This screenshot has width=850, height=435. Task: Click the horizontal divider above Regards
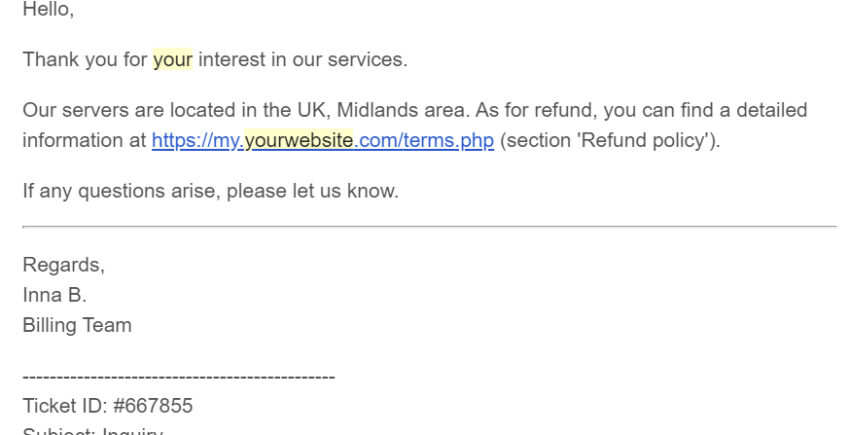pyautogui.click(x=429, y=227)
